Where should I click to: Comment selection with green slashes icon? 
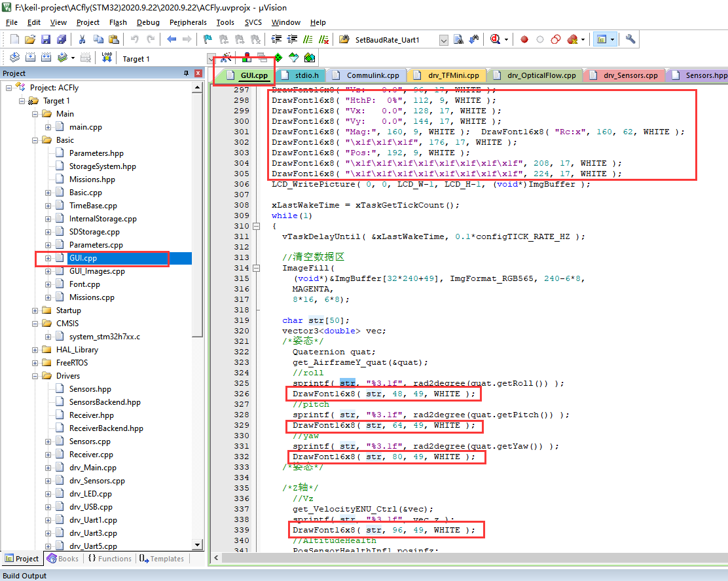(308, 39)
